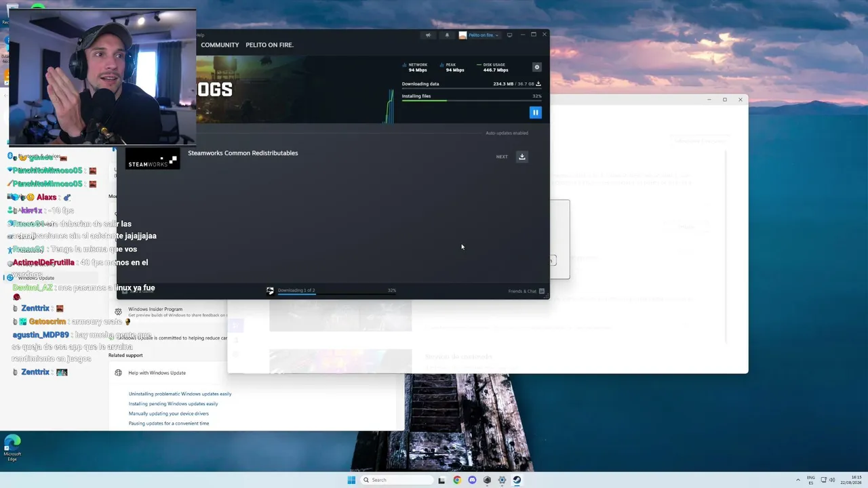Click the Steamworks Common Redistributables title
The image size is (868, 488).
(243, 153)
